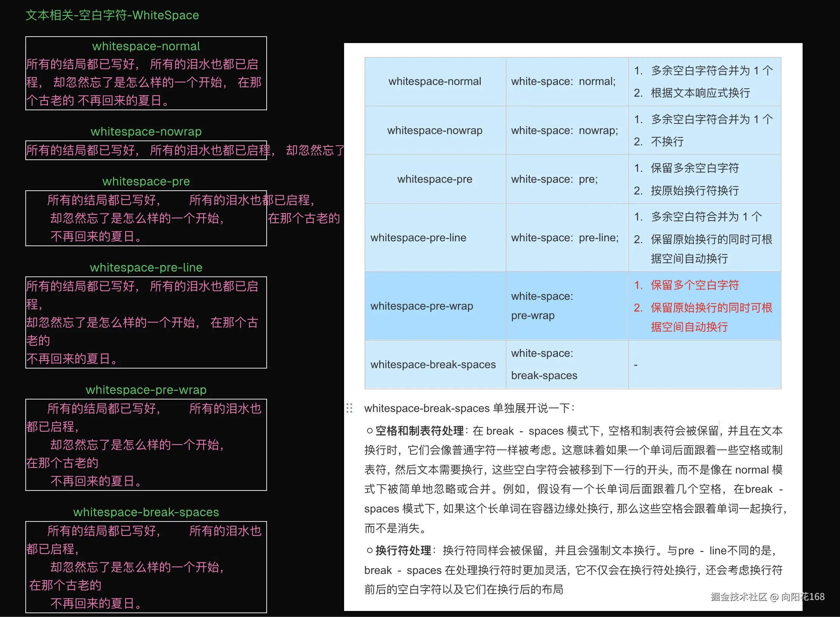Click the white-space: nowrap; table cell
Viewport: 840px width, 617px height.
pyautogui.click(x=564, y=131)
